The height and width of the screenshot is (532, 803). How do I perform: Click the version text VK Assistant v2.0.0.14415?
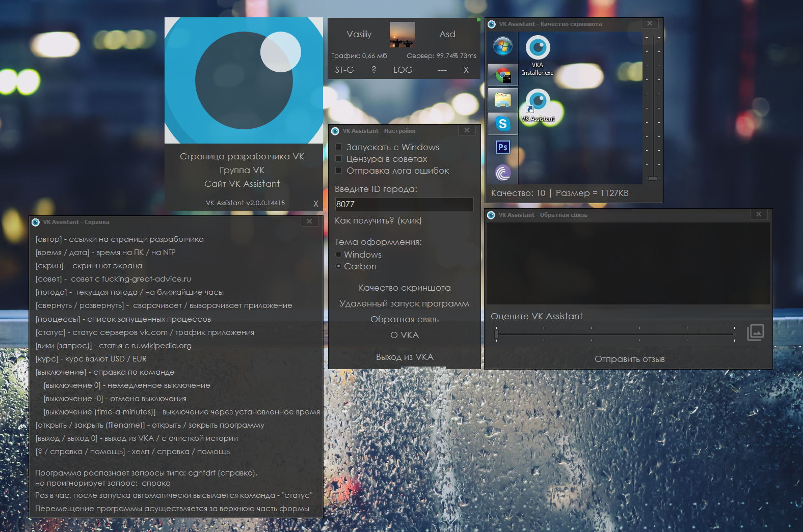[x=245, y=203]
